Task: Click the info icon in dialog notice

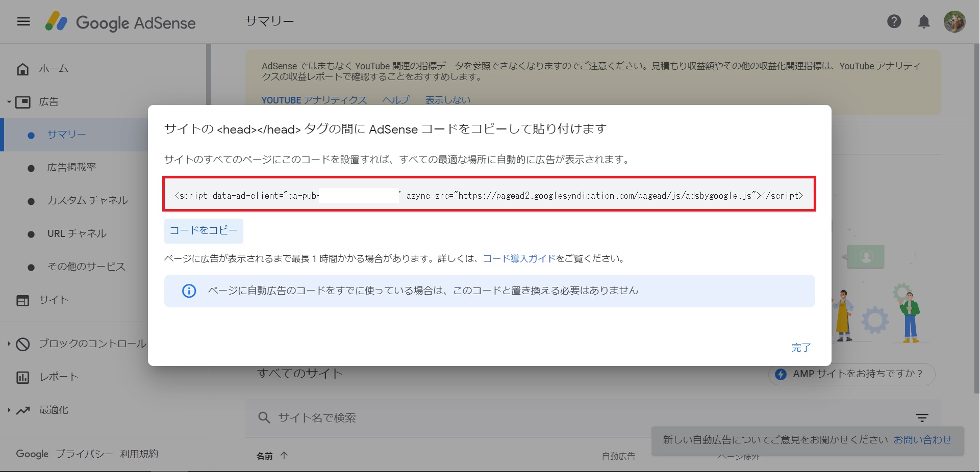Action: coord(189,291)
